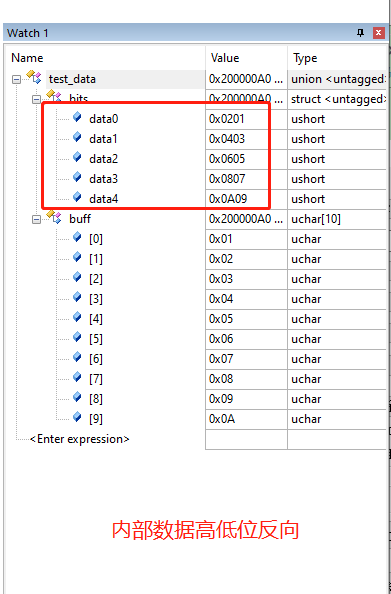Click the buff [8] element icon
Screen dimensions: 391x594
click(x=77, y=398)
